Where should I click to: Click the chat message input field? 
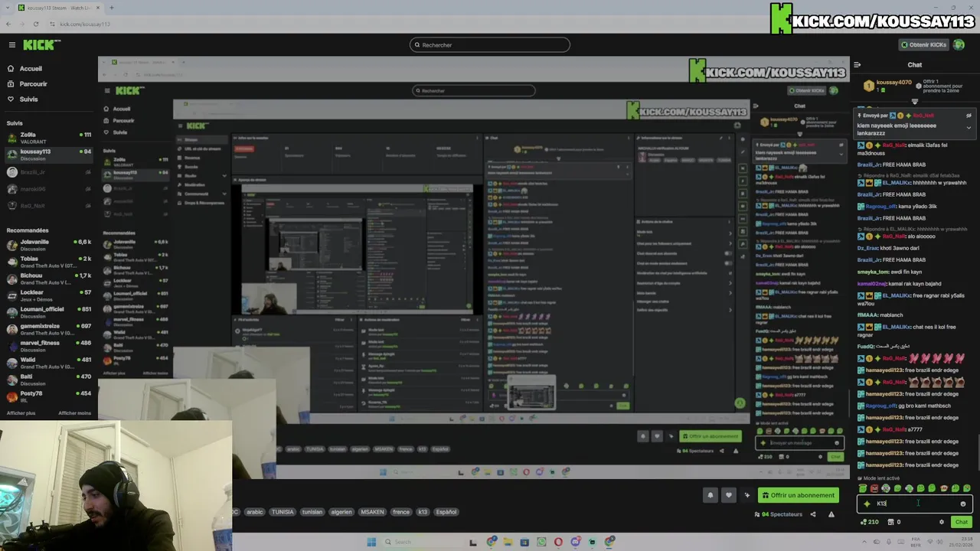coord(915,504)
